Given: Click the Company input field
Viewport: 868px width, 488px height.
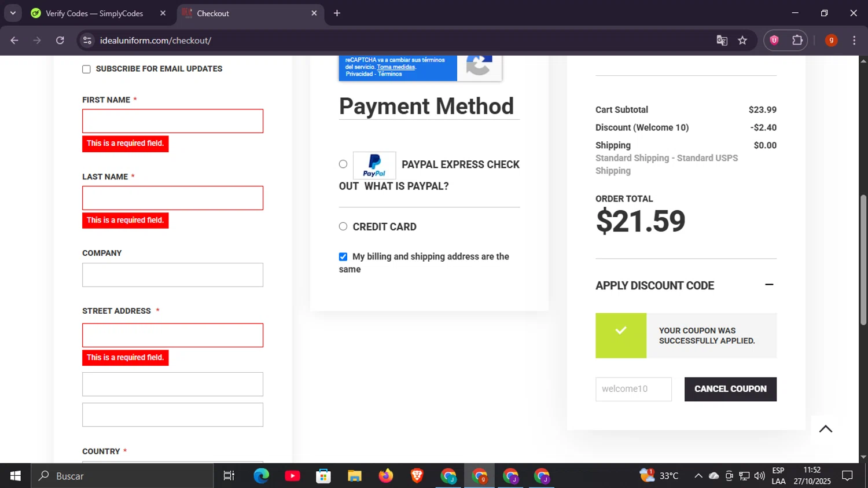Looking at the screenshot, I should point(172,275).
